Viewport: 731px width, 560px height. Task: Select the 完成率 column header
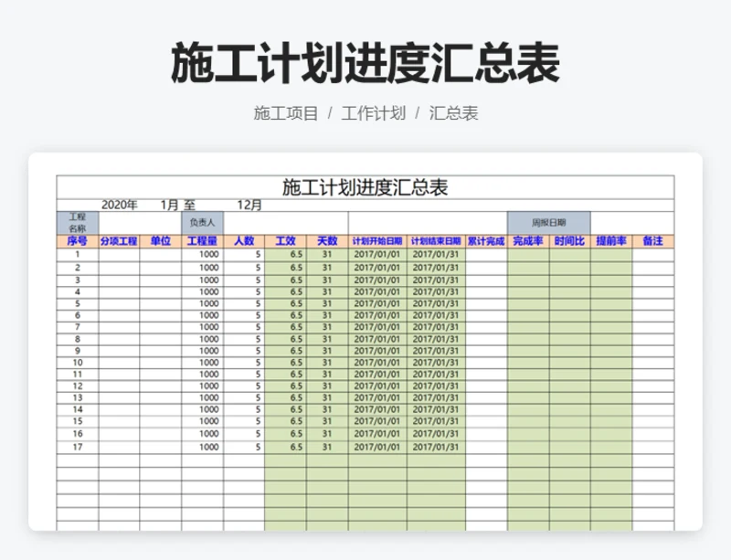click(528, 241)
